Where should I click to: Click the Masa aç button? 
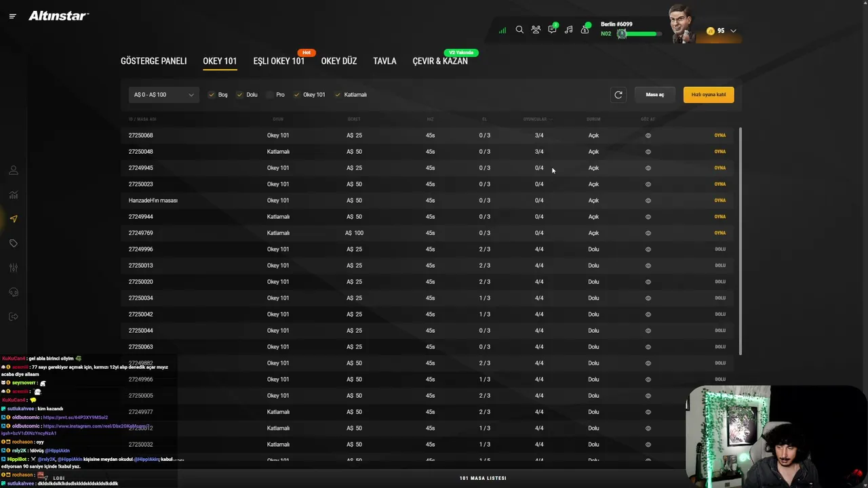[x=655, y=95]
